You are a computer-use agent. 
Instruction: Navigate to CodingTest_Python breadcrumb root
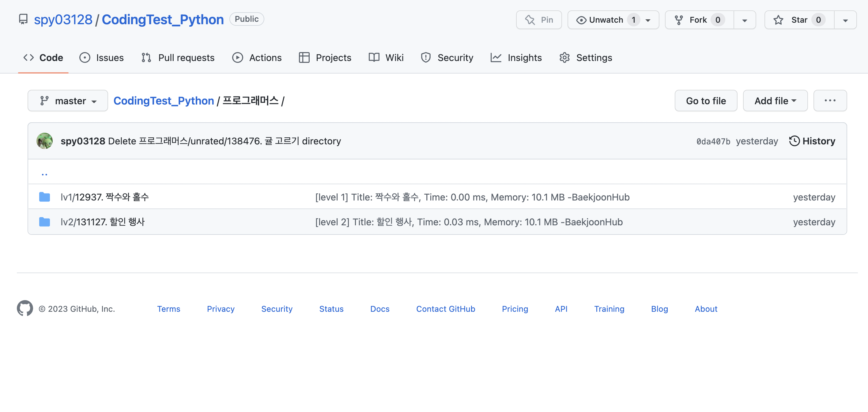pyautogui.click(x=164, y=101)
